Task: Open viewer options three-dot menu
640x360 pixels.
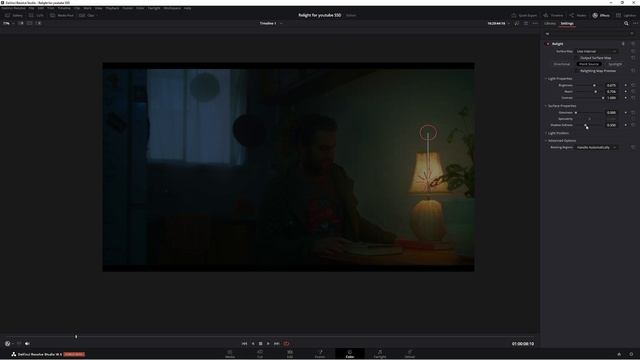Action: [x=535, y=24]
